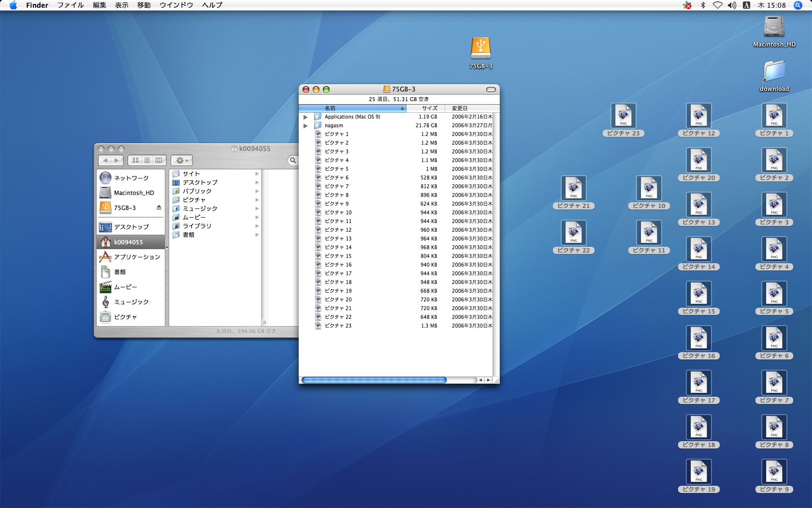Select ネットワーク in Finder sidebar
This screenshot has width=812, height=508.
tap(131, 178)
